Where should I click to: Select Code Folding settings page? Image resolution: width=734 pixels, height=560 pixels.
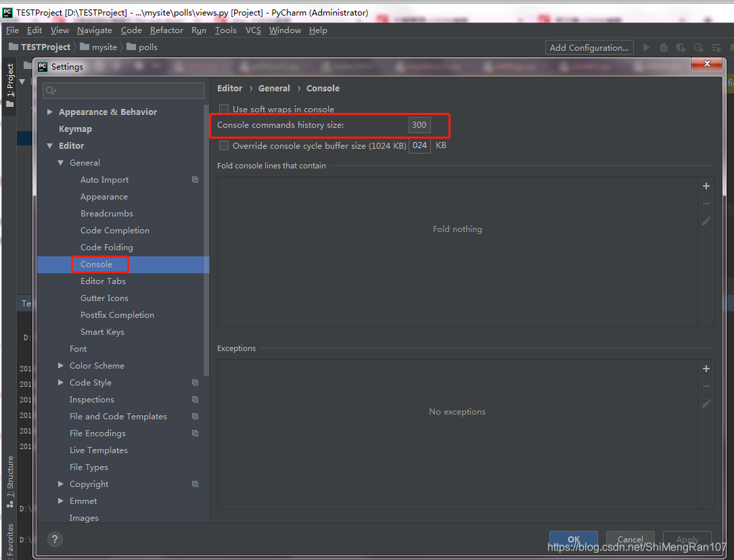pyautogui.click(x=107, y=247)
